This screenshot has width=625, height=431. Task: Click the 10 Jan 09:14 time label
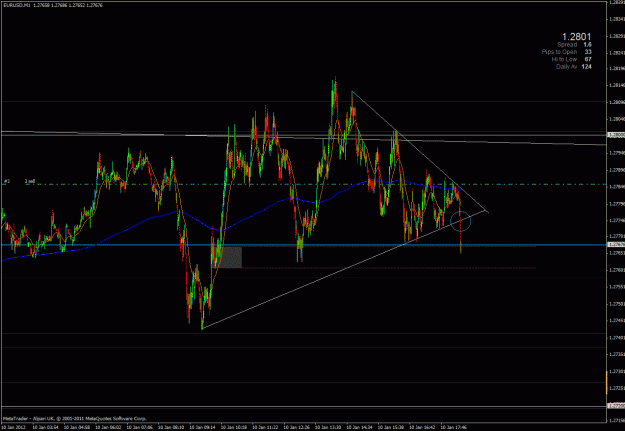point(202,427)
